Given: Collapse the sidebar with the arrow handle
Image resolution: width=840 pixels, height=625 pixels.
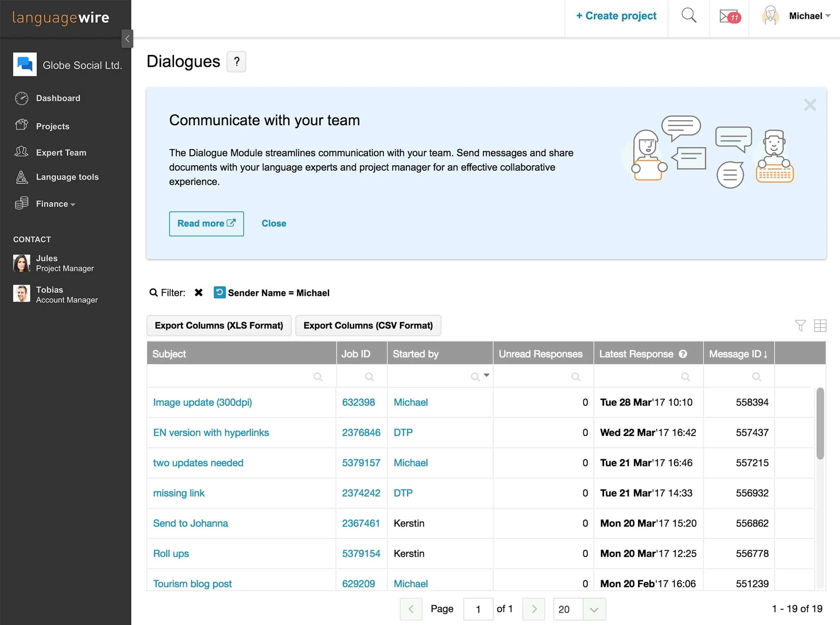Looking at the screenshot, I should [x=127, y=39].
